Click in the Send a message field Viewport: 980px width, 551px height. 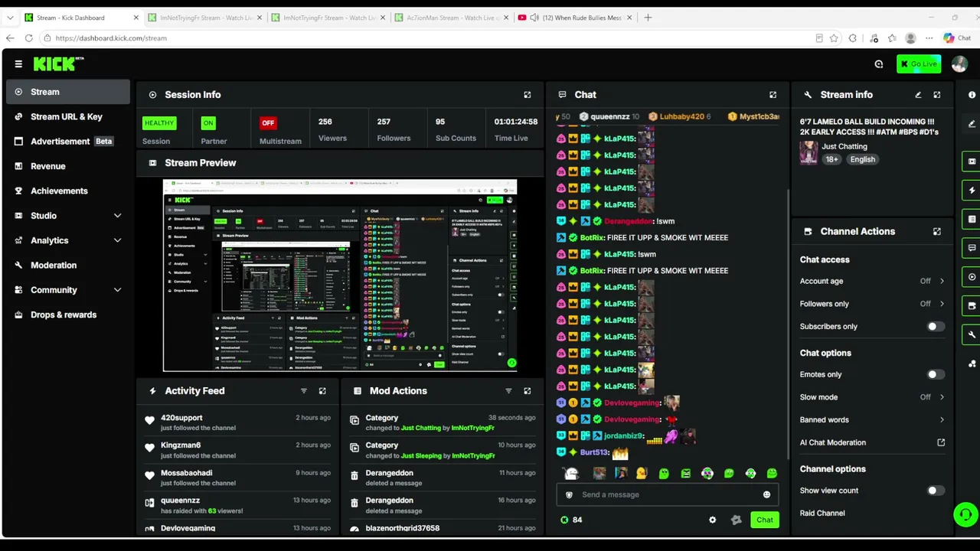click(x=668, y=494)
